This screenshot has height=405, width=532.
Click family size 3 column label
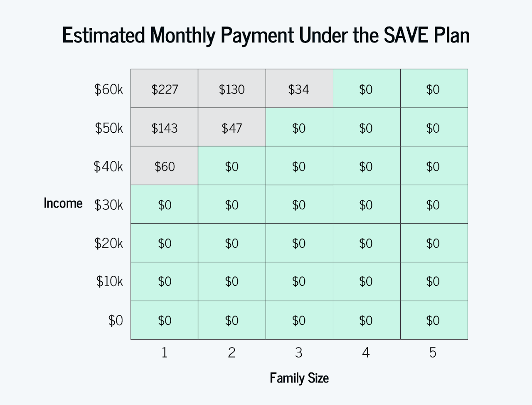tap(299, 353)
